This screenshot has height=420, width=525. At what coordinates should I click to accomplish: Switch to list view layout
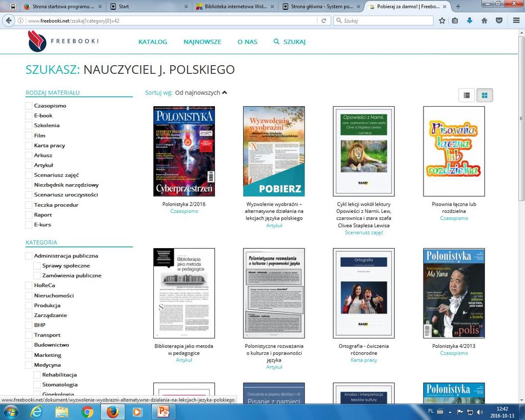[x=467, y=95]
